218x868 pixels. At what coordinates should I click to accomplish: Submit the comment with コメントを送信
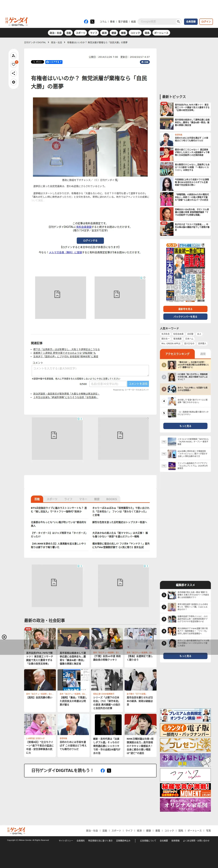click(x=138, y=384)
